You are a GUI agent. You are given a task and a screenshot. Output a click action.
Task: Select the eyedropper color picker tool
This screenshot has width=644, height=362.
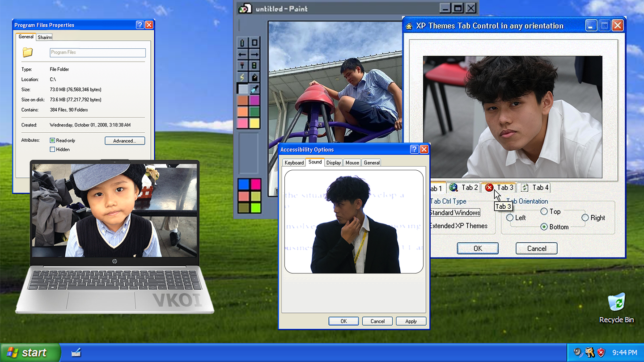pyautogui.click(x=254, y=89)
